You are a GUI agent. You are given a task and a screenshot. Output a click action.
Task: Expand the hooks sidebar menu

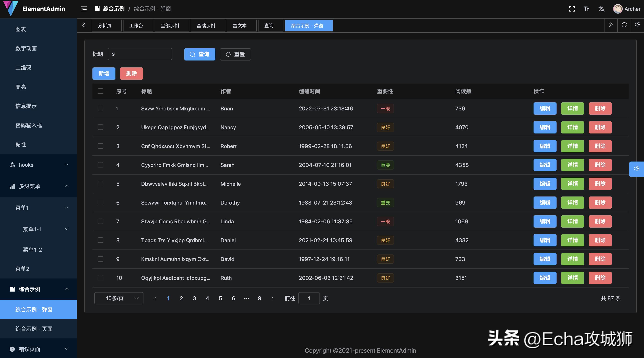(x=39, y=165)
